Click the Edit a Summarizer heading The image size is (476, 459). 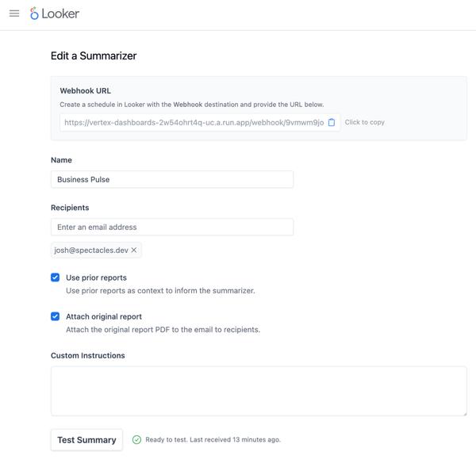click(94, 55)
